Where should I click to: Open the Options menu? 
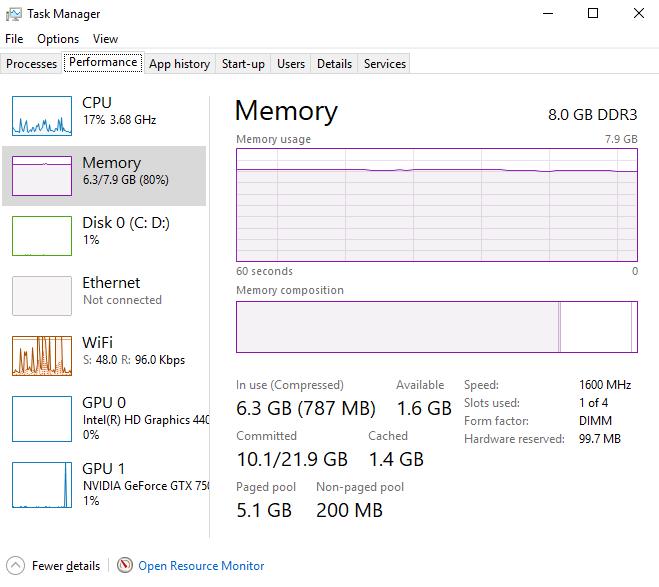(58, 39)
